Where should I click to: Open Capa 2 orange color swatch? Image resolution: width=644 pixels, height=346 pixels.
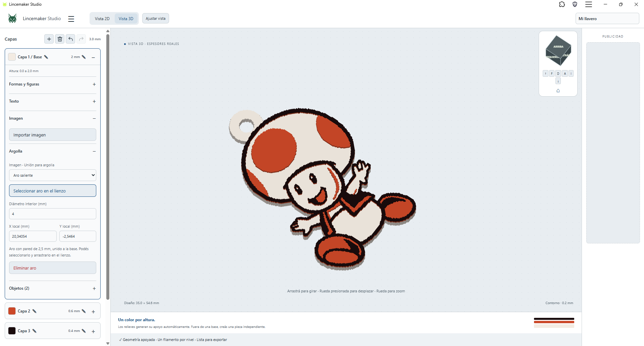tap(12, 311)
